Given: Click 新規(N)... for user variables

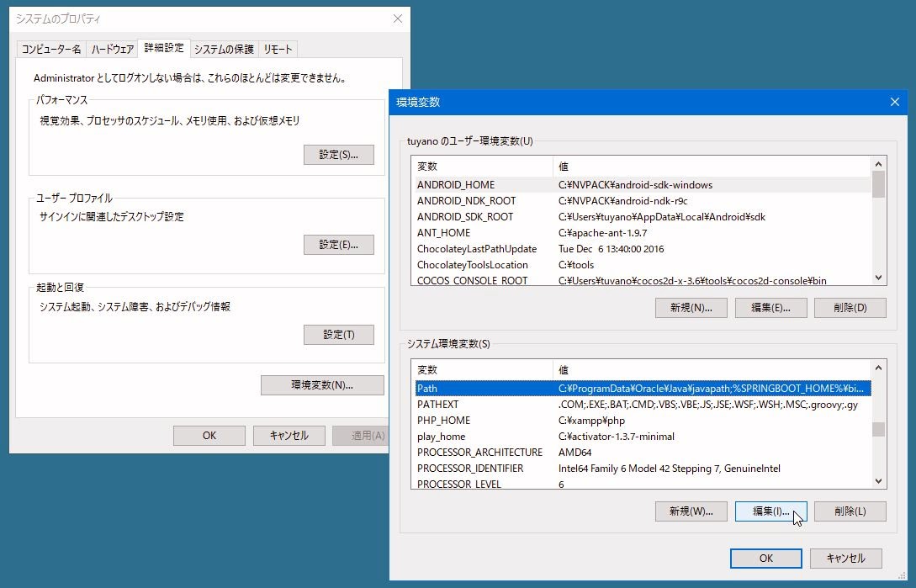Looking at the screenshot, I should [x=691, y=308].
